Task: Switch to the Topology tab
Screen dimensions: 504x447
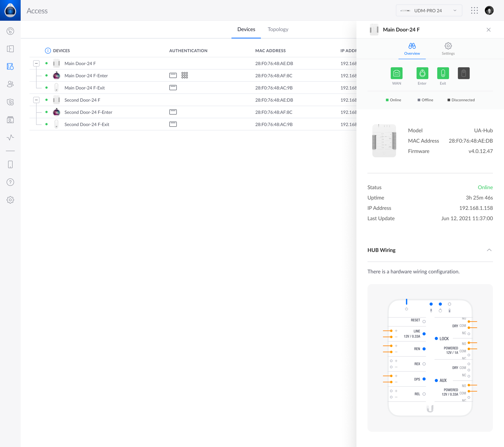Action: point(278,29)
